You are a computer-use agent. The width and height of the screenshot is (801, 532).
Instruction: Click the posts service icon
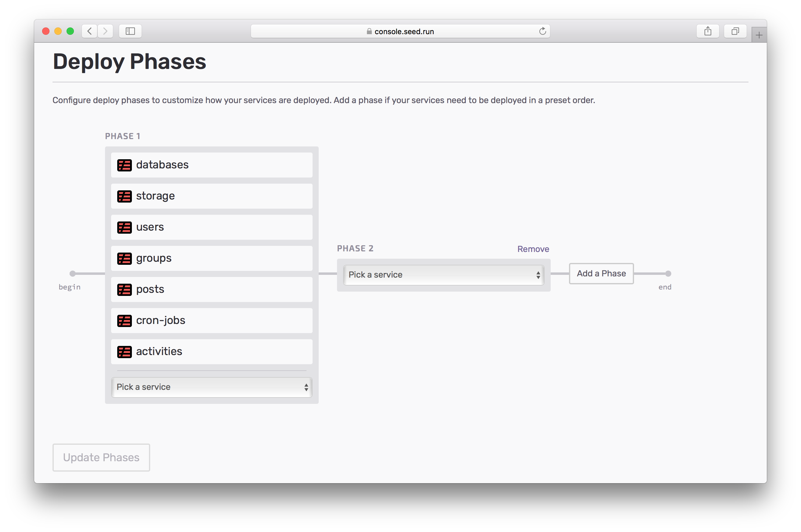tap(124, 290)
